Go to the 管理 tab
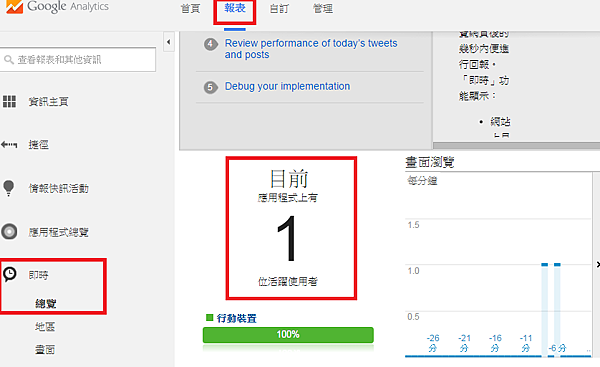This screenshot has width=600, height=367. (323, 8)
